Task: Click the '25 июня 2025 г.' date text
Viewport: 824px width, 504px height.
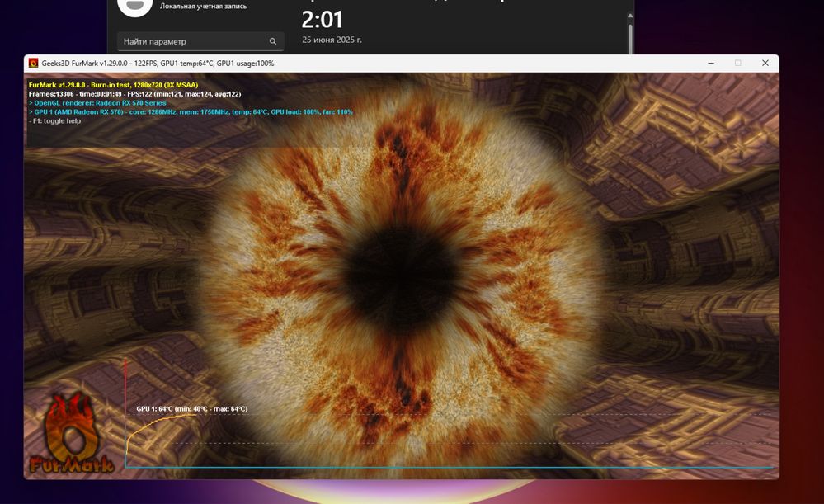Action: [332, 40]
